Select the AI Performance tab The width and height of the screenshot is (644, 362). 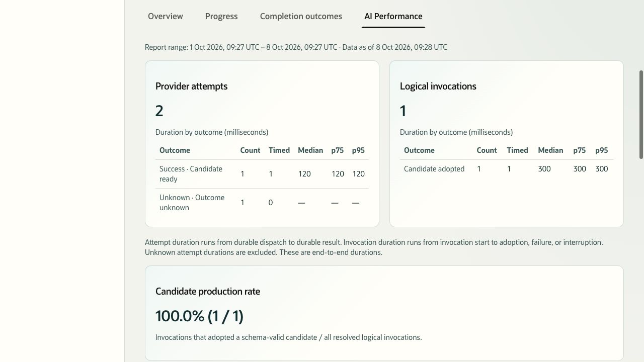[393, 16]
